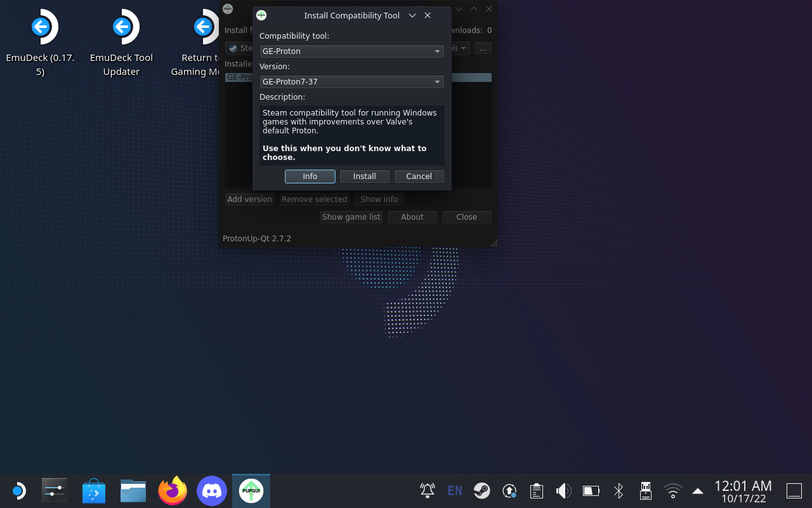Click the ProtonUp-Qt icon in dialog title bar
Viewport: 812px width, 508px height.
pos(261,15)
